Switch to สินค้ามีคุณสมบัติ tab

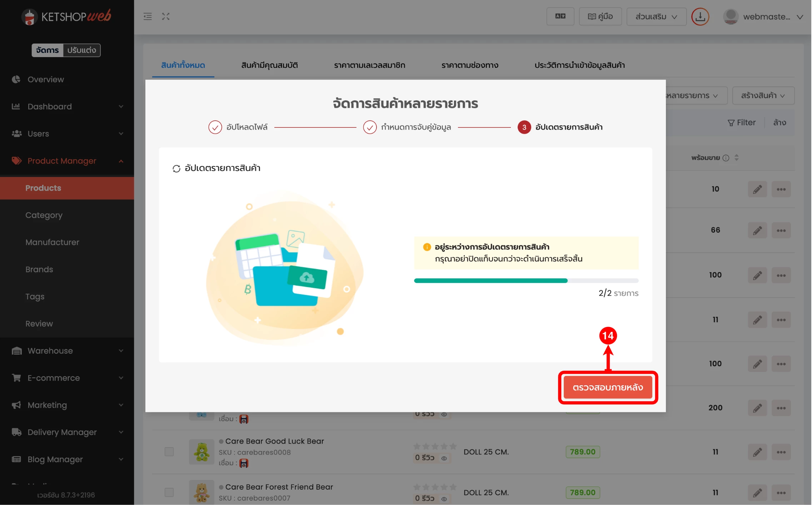[270, 65]
